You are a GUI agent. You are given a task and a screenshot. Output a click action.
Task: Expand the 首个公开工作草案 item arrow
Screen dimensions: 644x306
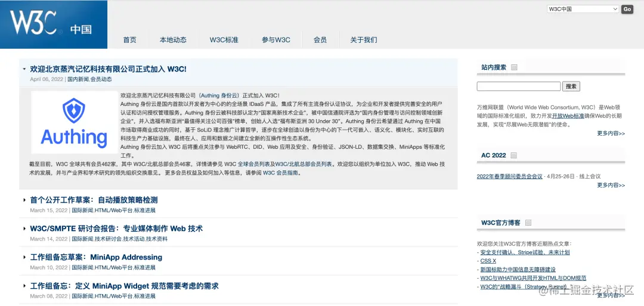(x=24, y=200)
